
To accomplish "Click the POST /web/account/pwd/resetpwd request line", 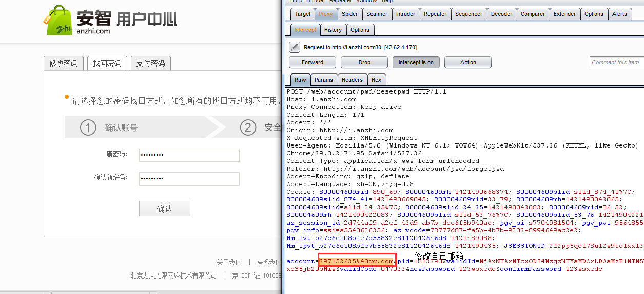I will tap(366, 91).
